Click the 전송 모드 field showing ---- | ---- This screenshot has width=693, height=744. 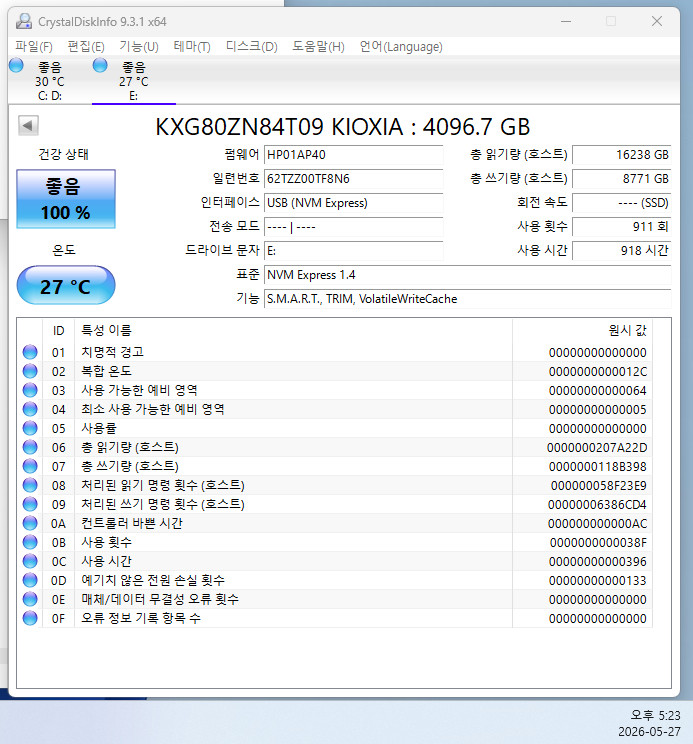(354, 227)
